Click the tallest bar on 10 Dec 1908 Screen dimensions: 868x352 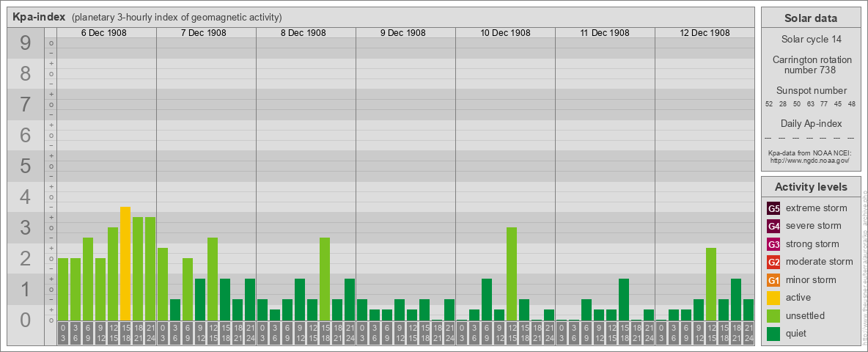click(512, 274)
